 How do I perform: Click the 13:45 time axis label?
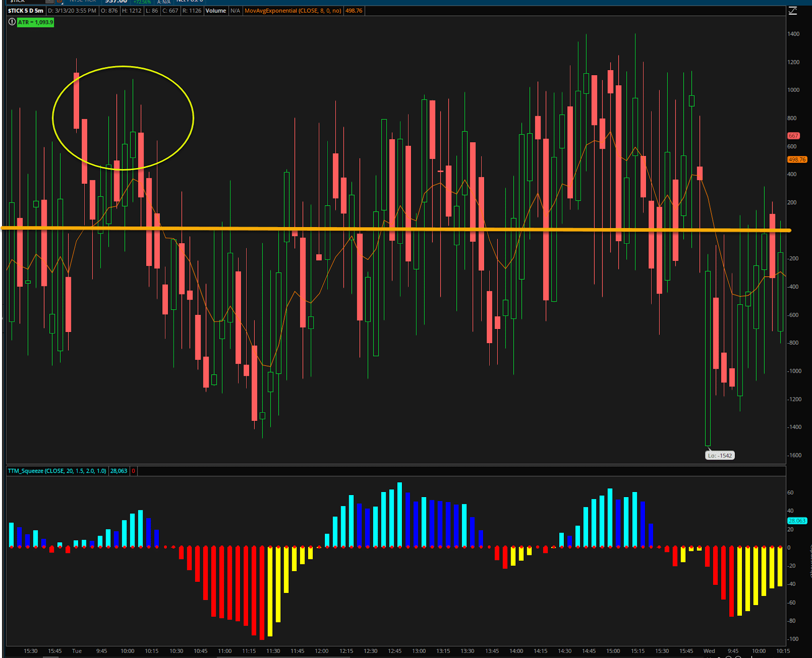click(x=492, y=651)
